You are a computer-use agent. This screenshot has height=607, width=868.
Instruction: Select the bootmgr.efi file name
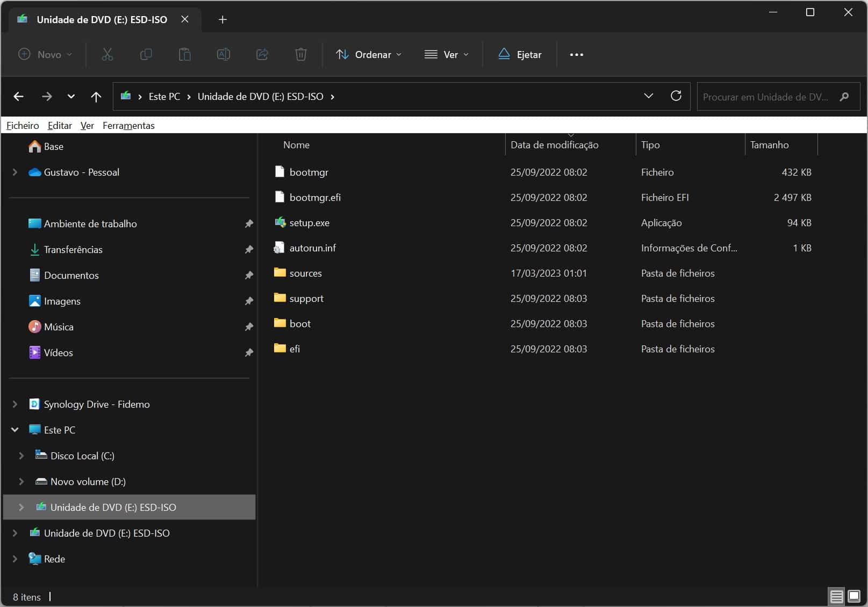coord(315,197)
